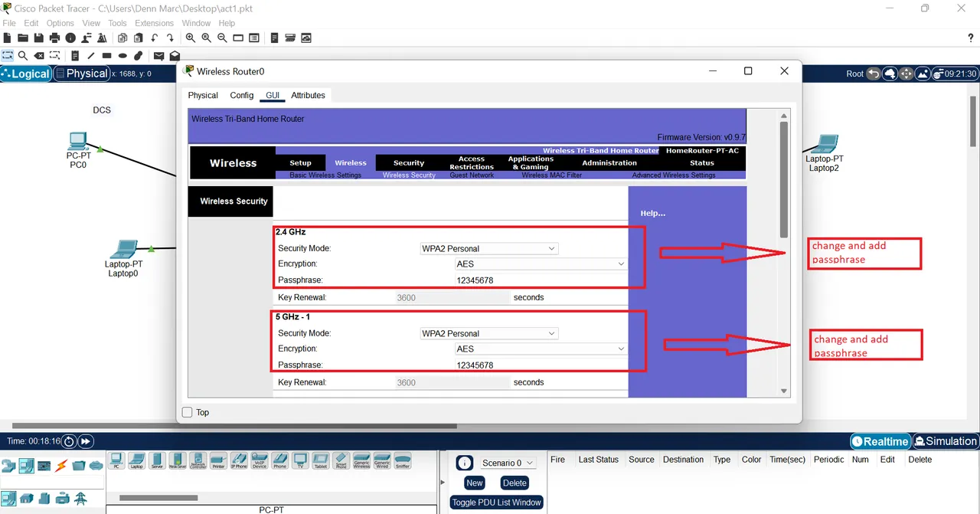Viewport: 980px width, 514px height.
Task: Open a file with the folder toolbar icon
Action: pyautogui.click(x=23, y=38)
